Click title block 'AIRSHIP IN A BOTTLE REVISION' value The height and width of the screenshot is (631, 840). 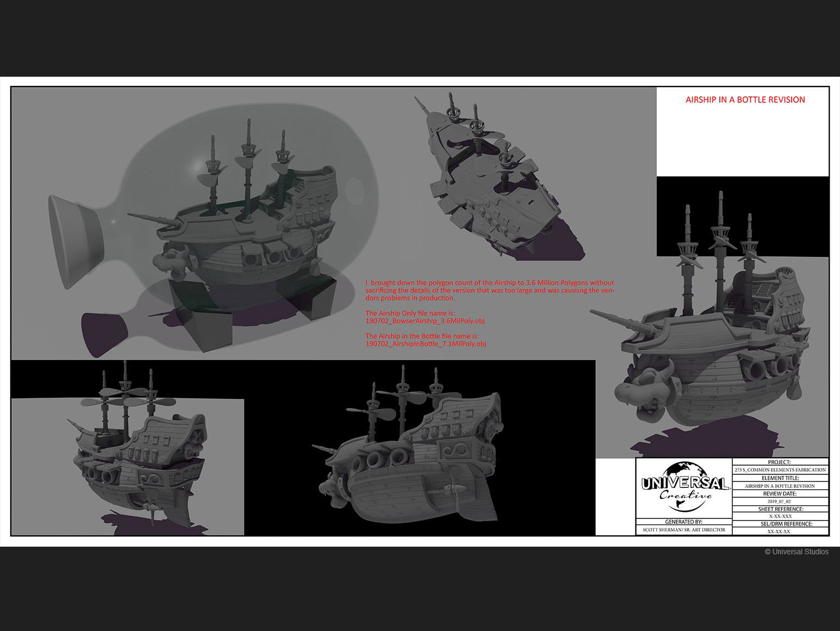pyautogui.click(x=780, y=486)
